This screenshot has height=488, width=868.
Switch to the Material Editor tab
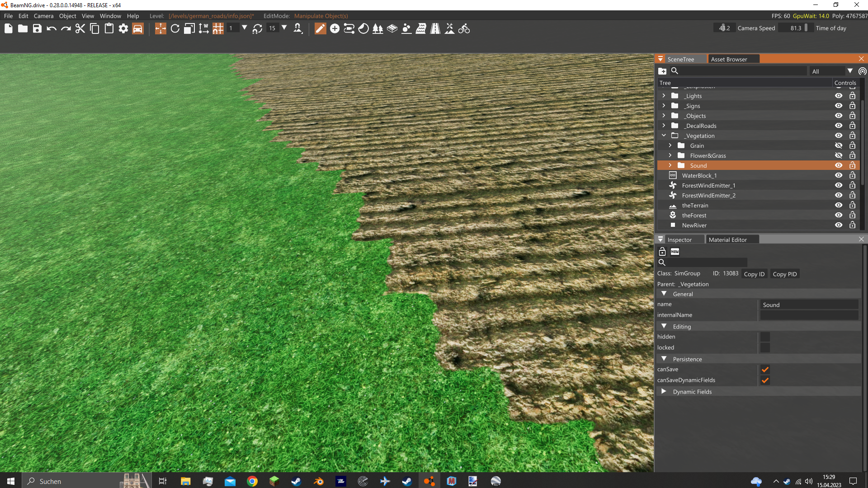pyautogui.click(x=727, y=239)
